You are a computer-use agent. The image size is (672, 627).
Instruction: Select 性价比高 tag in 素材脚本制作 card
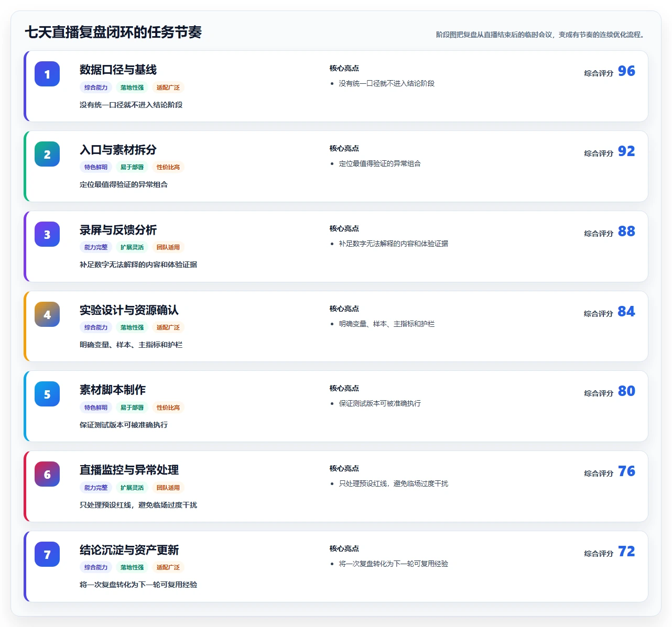pyautogui.click(x=168, y=408)
